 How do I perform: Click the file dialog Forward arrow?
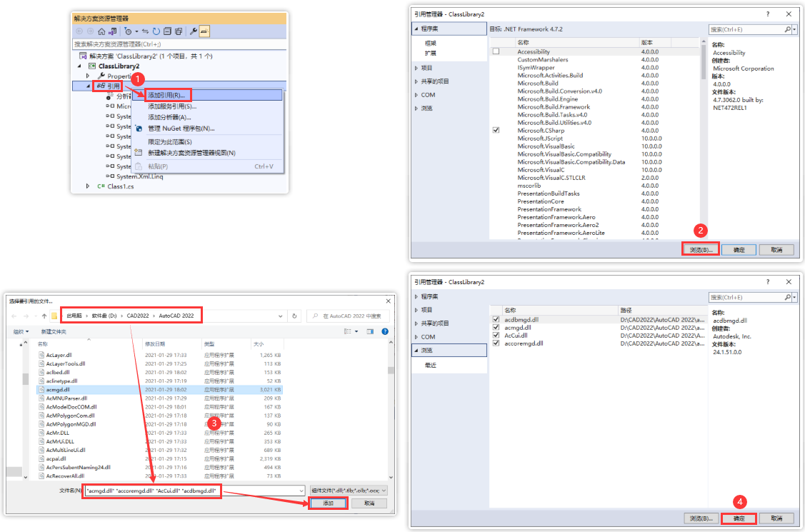point(26,316)
